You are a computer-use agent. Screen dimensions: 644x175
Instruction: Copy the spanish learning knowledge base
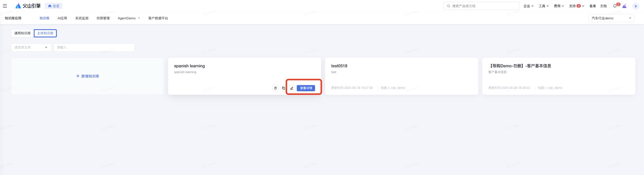(284, 88)
